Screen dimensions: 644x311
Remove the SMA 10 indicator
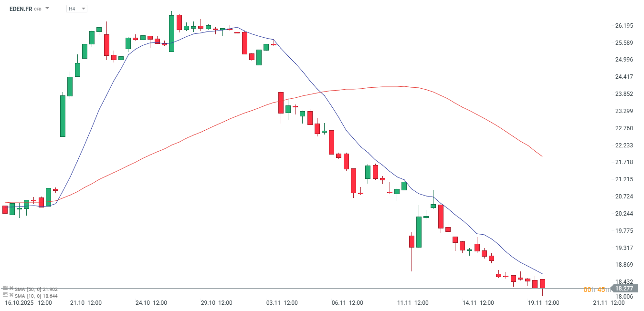pyautogui.click(x=11, y=295)
